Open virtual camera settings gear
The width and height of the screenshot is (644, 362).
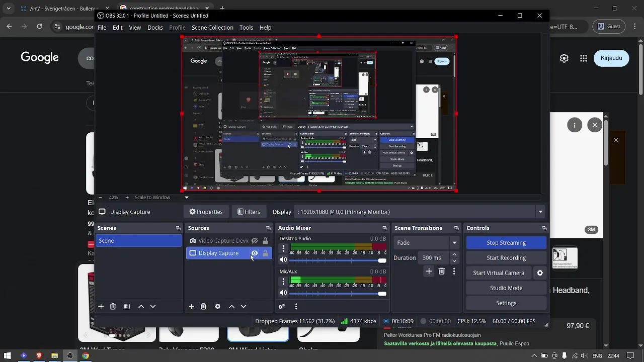(x=540, y=273)
